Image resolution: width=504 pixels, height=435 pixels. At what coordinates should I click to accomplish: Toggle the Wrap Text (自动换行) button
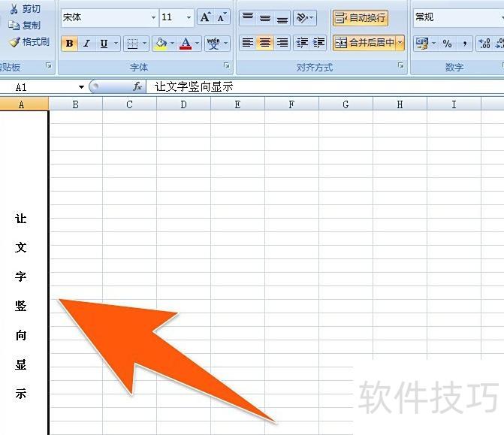[361, 17]
